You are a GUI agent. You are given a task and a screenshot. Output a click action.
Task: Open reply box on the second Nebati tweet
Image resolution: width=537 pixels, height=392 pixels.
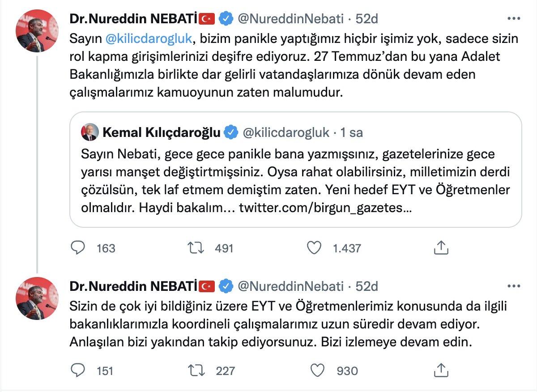click(x=77, y=370)
